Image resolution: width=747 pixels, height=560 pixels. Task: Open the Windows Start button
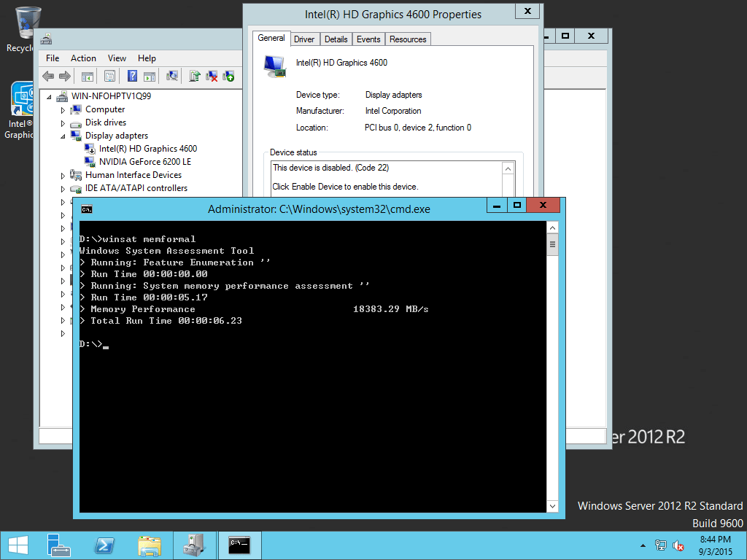[18, 545]
